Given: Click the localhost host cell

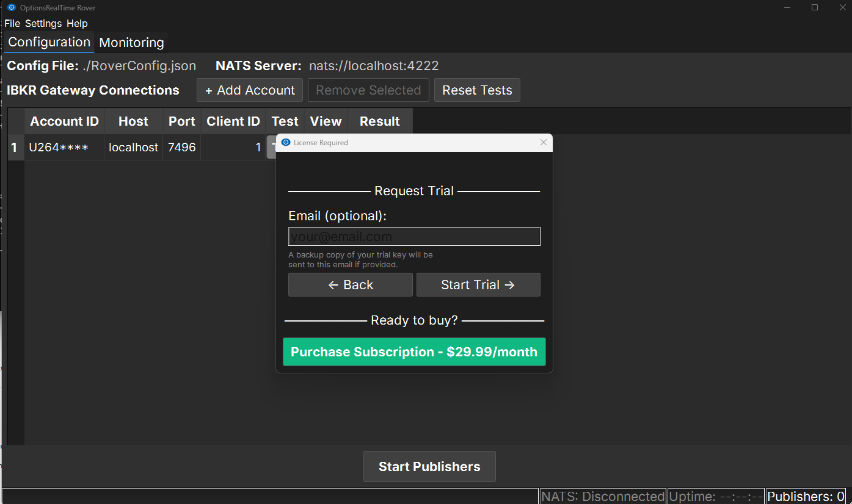Looking at the screenshot, I should [x=133, y=148].
